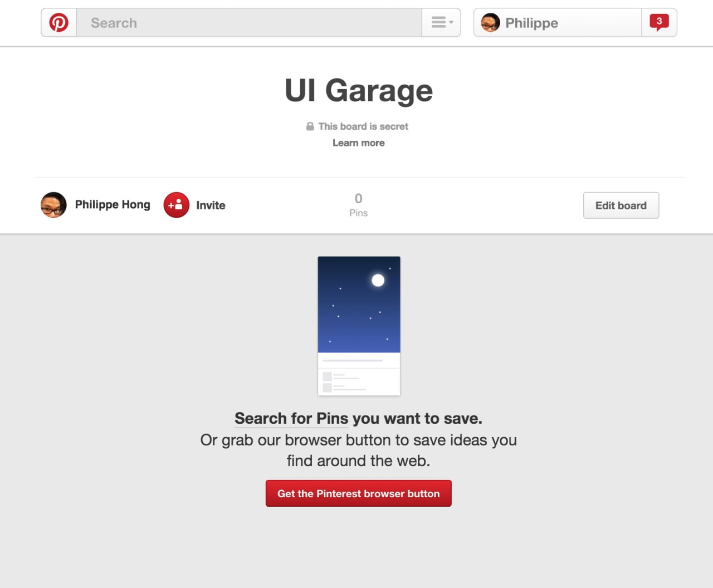Click inside the Search input field
The image size is (713, 588).
pyautogui.click(x=223, y=23)
